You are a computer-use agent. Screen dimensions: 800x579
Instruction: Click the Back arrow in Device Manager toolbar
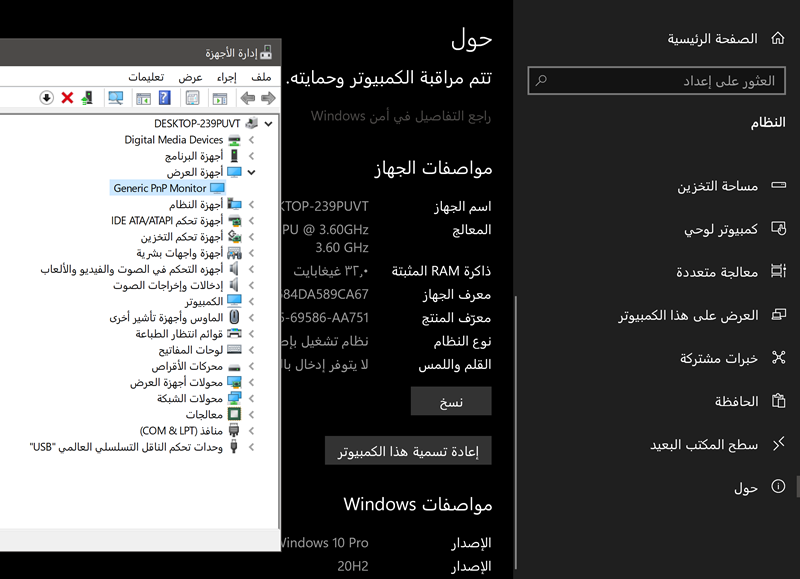(x=247, y=98)
